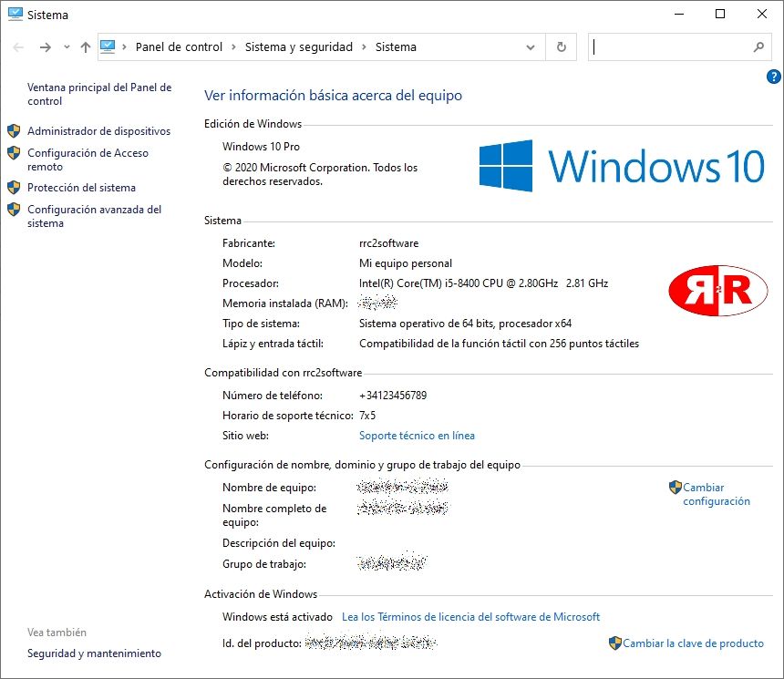Open Ventana principal del Panel de control

pos(99,94)
